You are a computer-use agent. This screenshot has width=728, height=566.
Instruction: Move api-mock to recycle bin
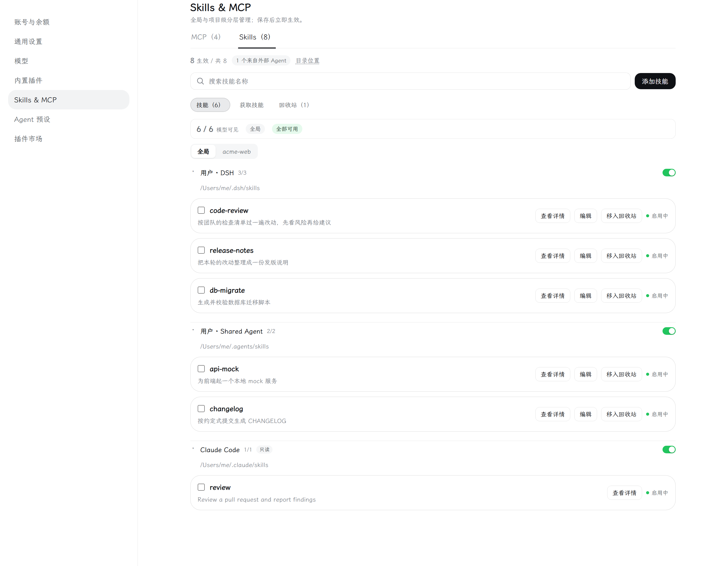point(621,374)
